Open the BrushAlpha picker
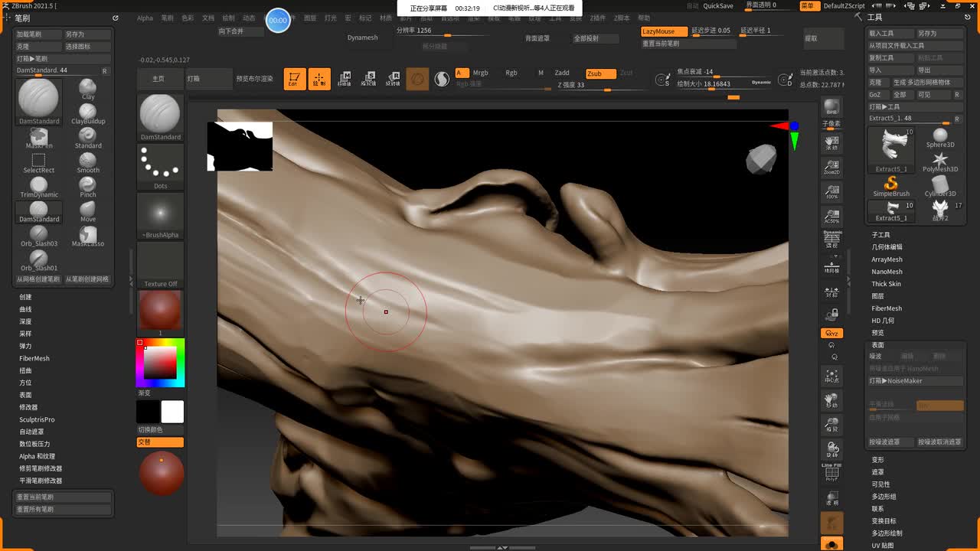 coord(160,216)
